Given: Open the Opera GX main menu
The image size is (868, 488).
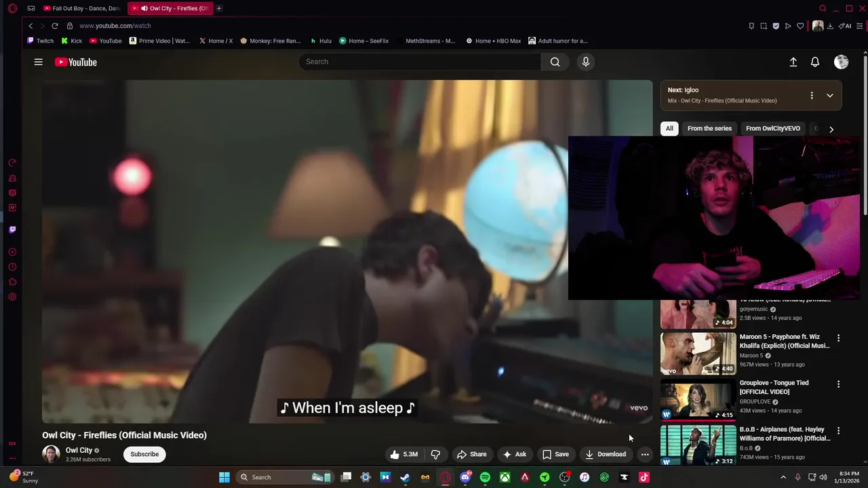Looking at the screenshot, I should coord(12,8).
